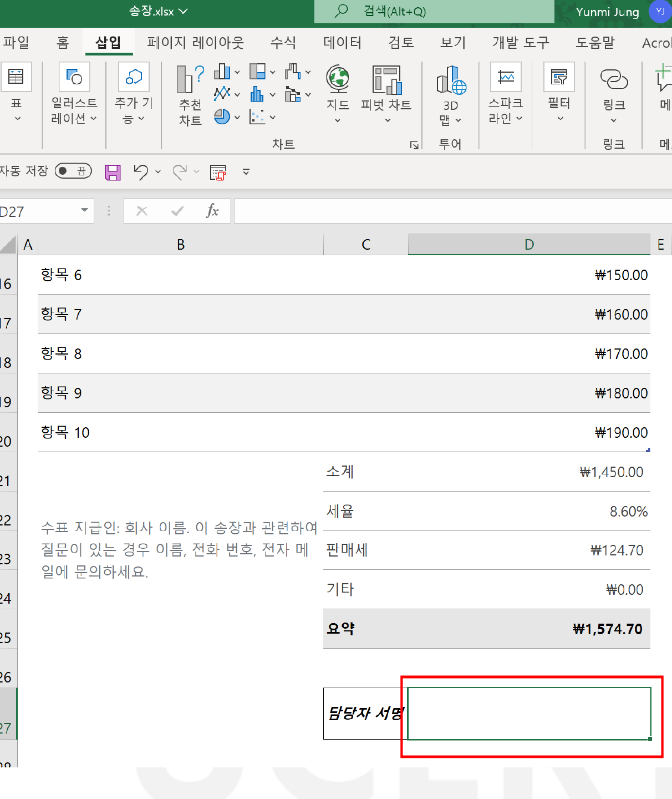
Task: Click the Undo icon
Action: [x=140, y=172]
